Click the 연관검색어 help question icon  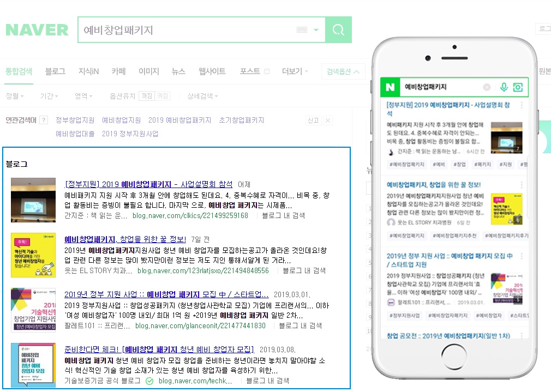click(x=44, y=120)
